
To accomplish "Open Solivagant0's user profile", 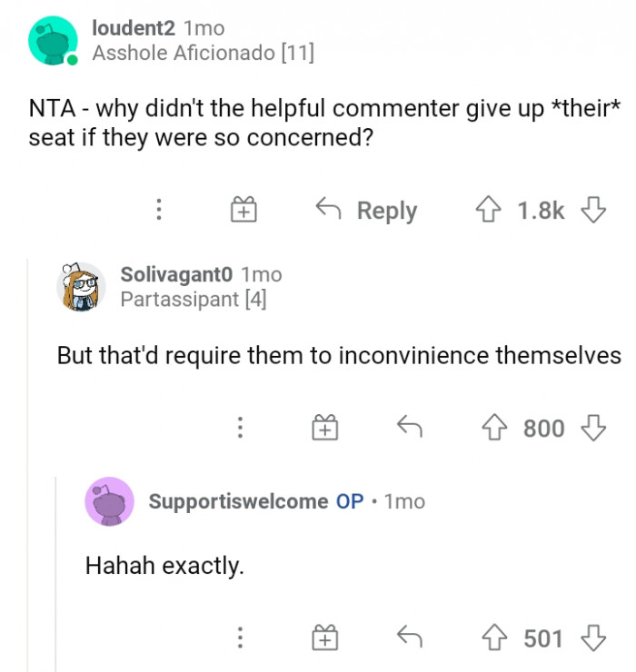I will 177,273.
